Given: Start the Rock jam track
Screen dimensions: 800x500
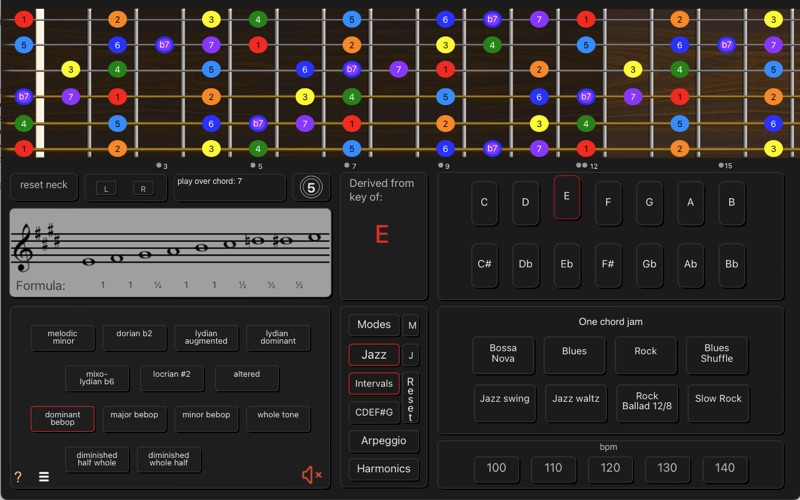Looking at the screenshot, I should coord(645,354).
